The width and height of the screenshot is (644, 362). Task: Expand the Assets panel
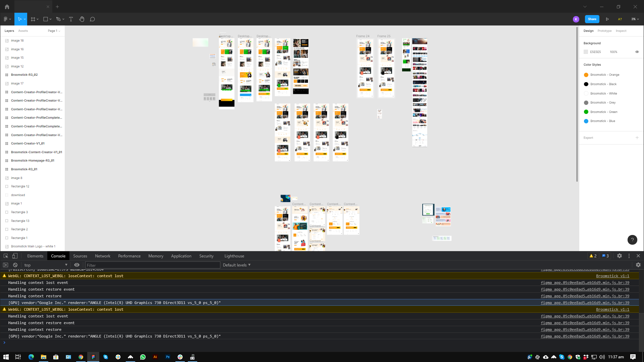[x=23, y=31]
